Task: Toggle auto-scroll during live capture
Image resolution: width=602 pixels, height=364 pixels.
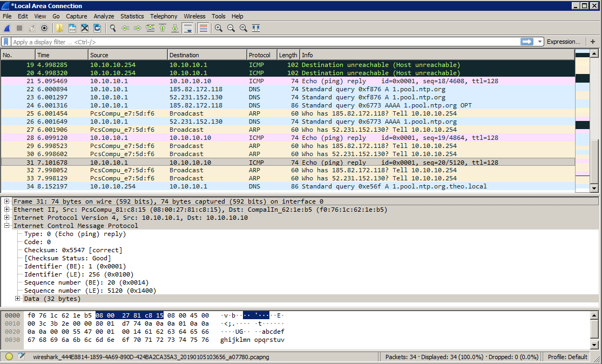Action: (x=187, y=28)
